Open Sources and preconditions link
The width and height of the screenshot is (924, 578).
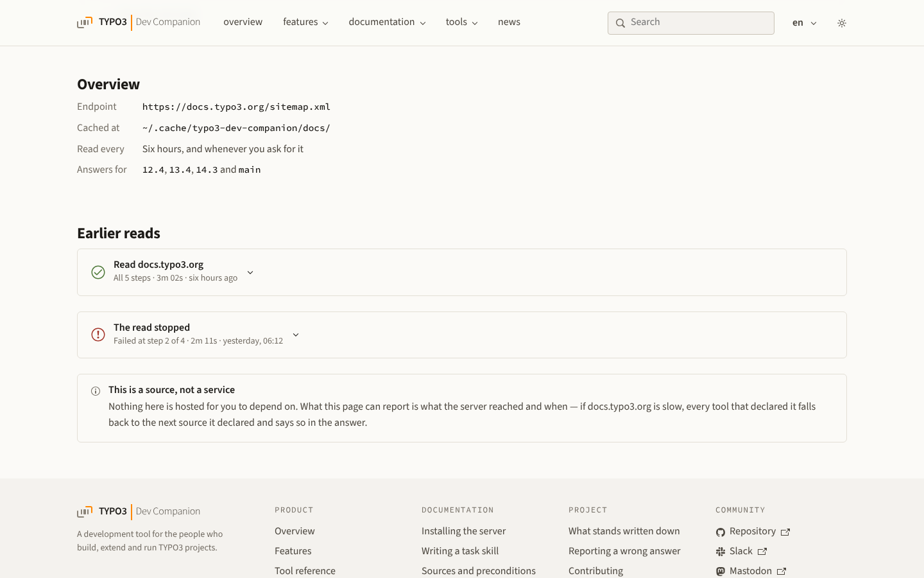coord(479,571)
